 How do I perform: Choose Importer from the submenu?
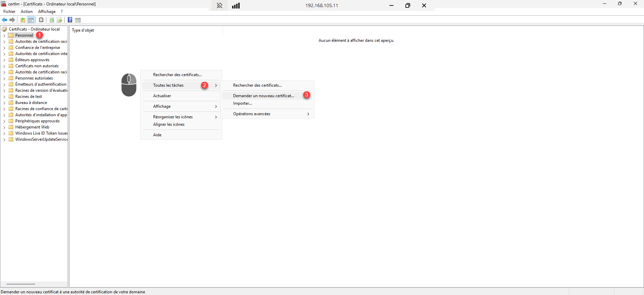(242, 103)
